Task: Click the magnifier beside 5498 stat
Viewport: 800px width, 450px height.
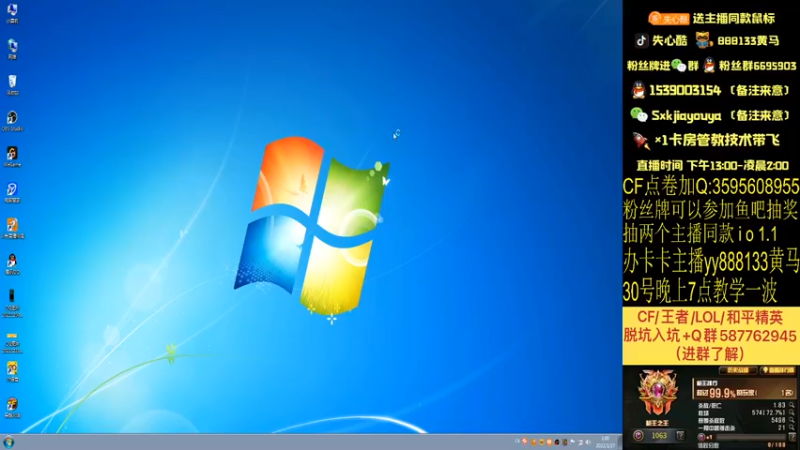Action: pyautogui.click(x=792, y=420)
